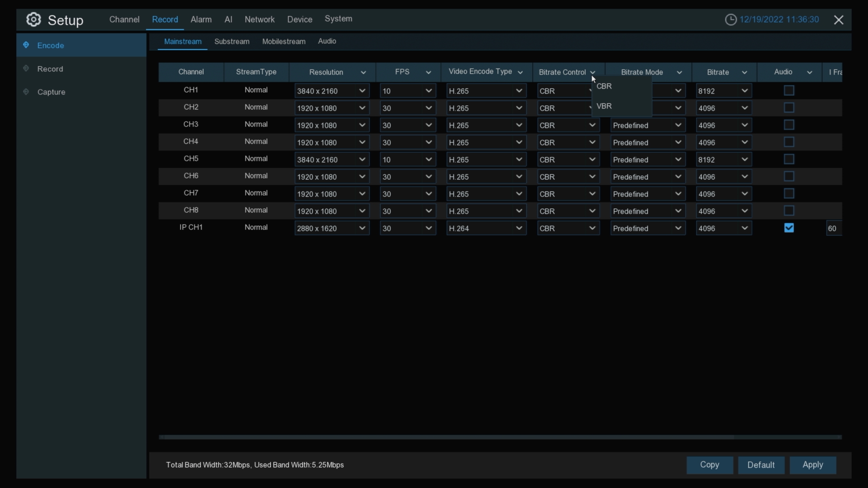Click the Apply button
This screenshot has height=488, width=868.
pos(813,465)
